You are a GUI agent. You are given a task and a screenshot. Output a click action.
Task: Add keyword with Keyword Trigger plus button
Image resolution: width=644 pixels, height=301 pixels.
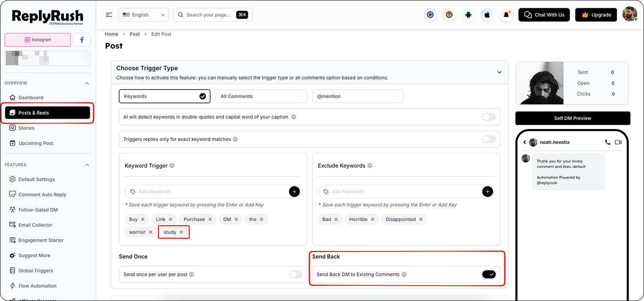(x=294, y=192)
